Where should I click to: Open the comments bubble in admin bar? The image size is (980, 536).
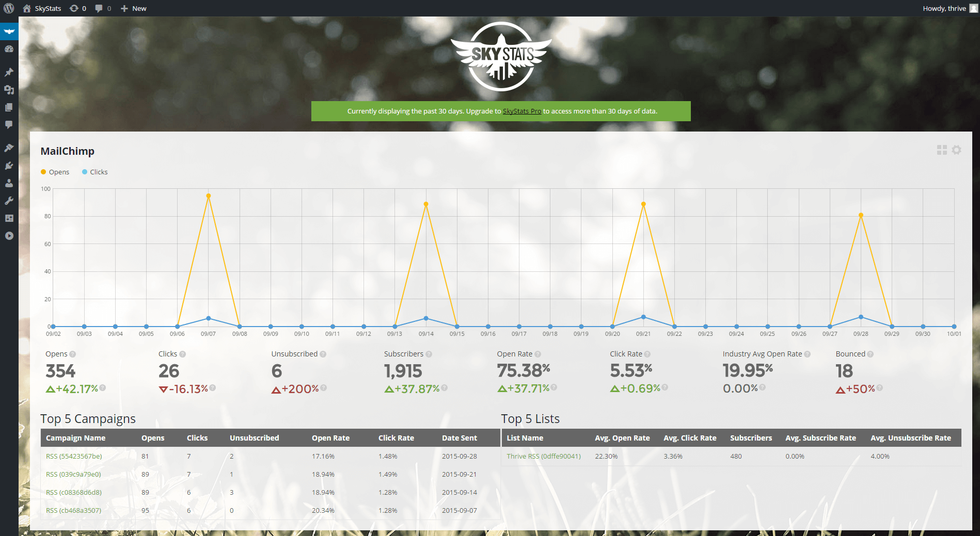103,8
